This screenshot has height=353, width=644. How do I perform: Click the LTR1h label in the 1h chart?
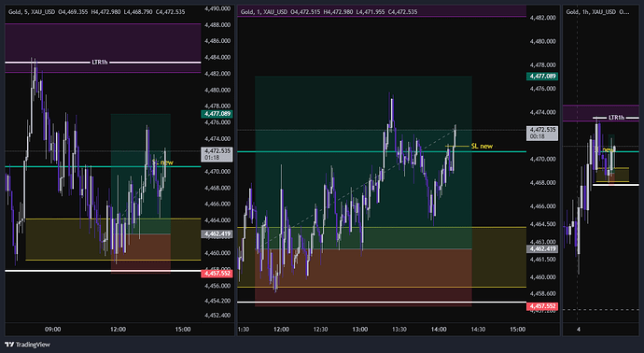[616, 118]
